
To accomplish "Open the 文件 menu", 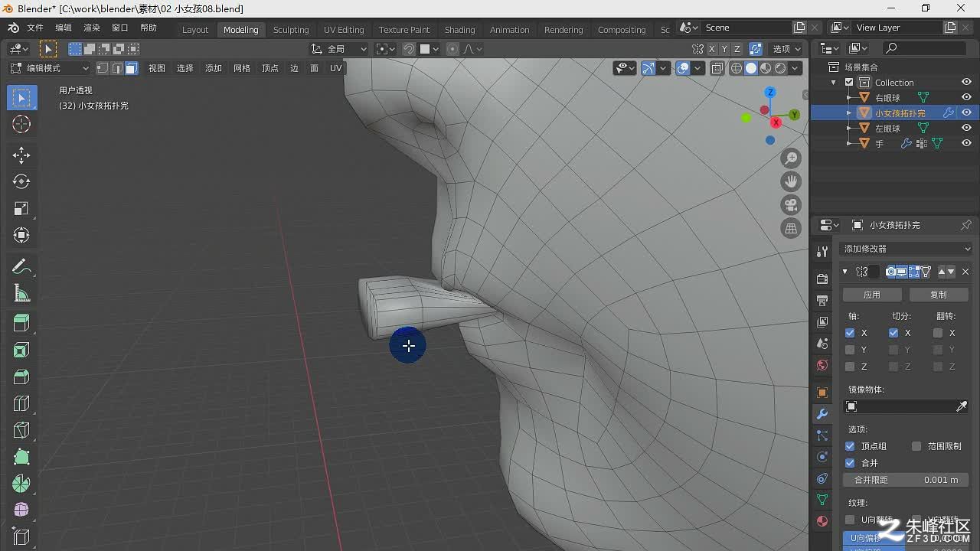I will 35,28.
